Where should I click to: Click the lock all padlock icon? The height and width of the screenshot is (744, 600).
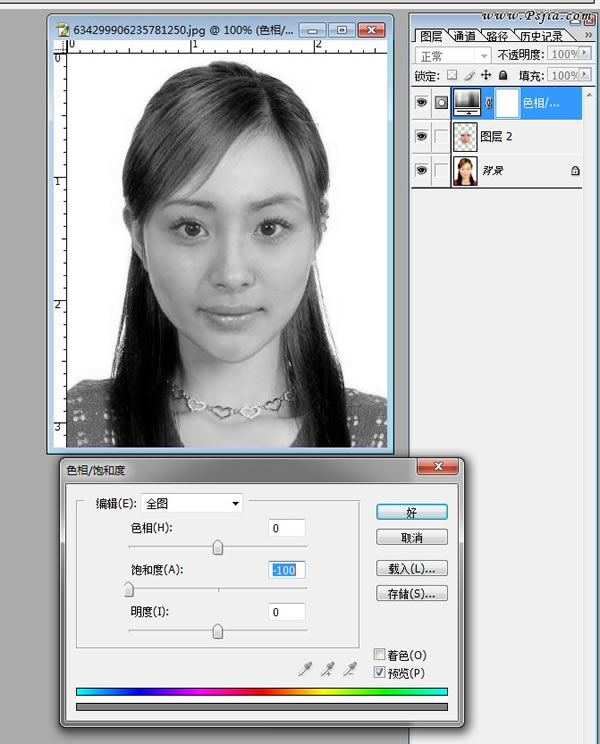(502, 75)
